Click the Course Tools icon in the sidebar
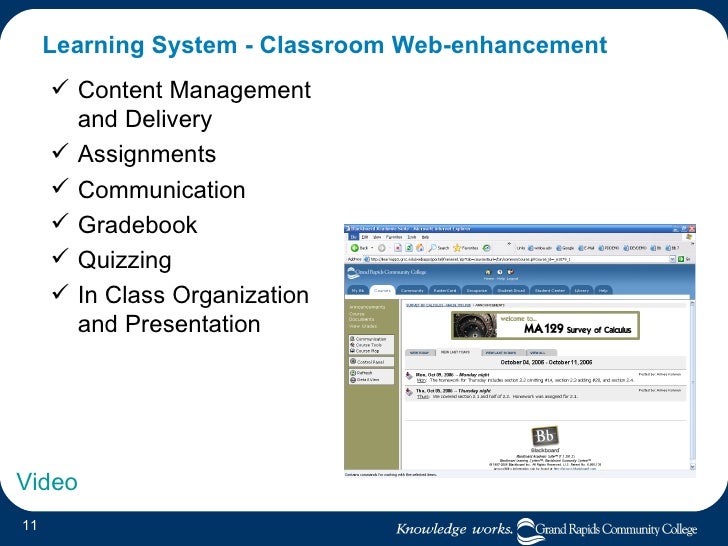 point(352,345)
